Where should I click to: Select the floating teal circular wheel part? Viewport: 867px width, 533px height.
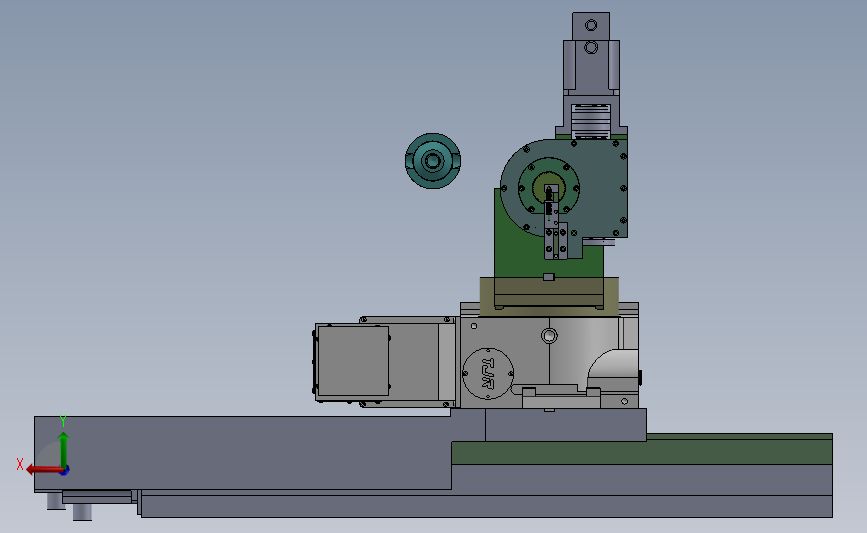click(433, 161)
